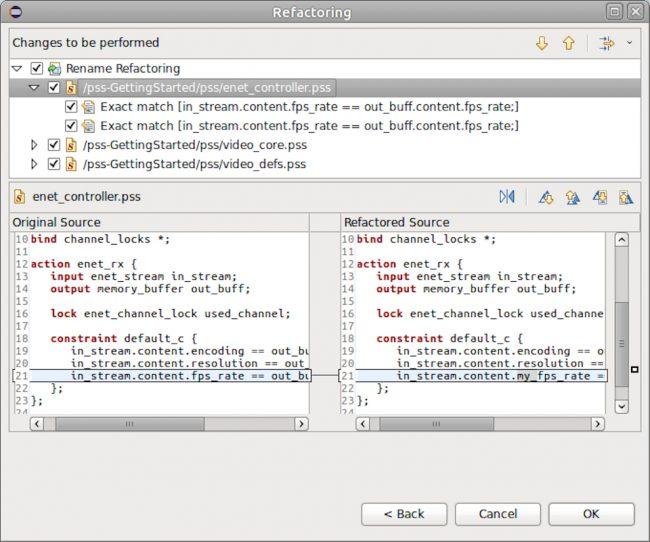Expand the video_core.pss tree node
Screen dimensions: 650x542
coord(34,145)
